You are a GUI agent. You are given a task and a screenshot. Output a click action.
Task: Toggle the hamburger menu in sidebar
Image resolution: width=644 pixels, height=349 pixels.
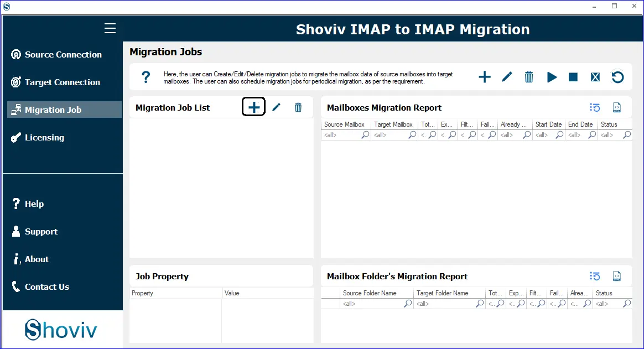pyautogui.click(x=110, y=28)
